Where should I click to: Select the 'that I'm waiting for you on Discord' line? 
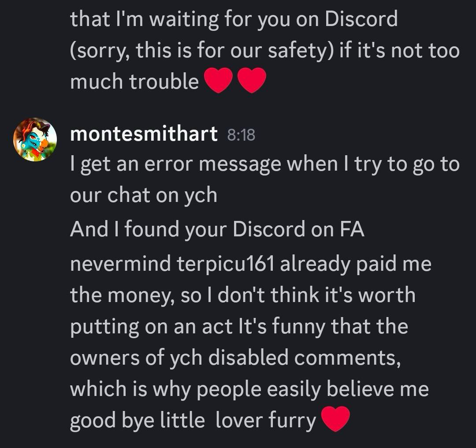click(234, 20)
